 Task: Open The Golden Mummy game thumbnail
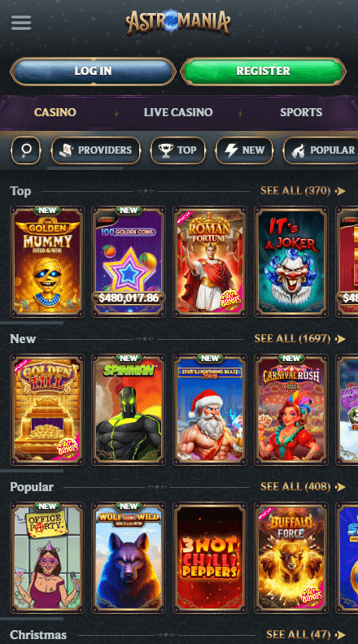point(47,262)
